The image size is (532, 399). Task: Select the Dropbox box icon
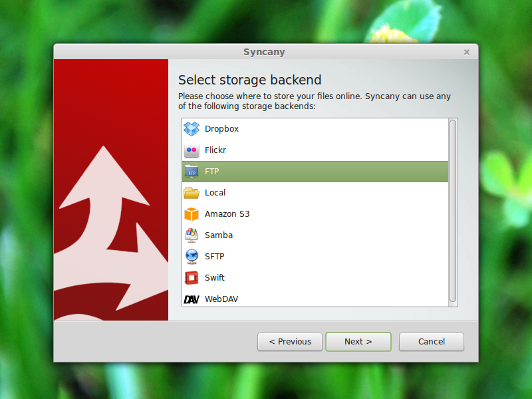(192, 129)
